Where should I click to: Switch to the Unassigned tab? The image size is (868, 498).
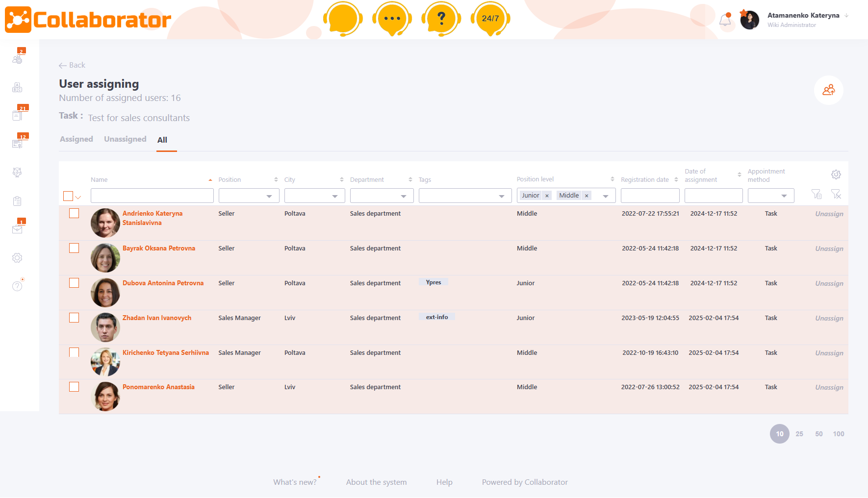(x=125, y=139)
